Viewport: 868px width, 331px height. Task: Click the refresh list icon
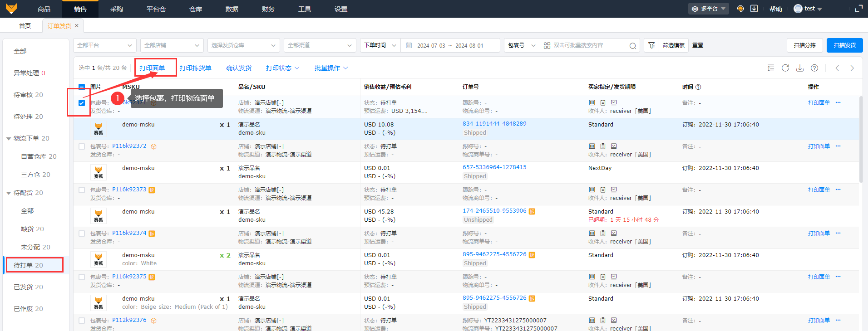785,68
